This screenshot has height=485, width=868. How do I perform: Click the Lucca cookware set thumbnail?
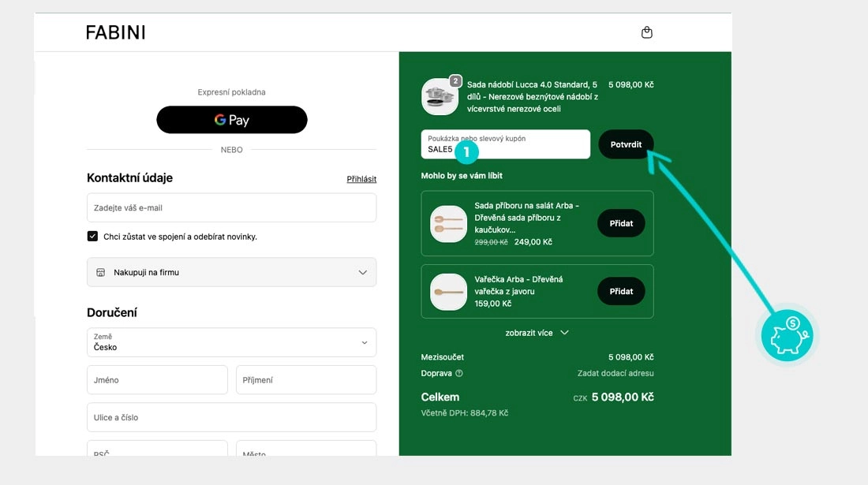pyautogui.click(x=440, y=96)
